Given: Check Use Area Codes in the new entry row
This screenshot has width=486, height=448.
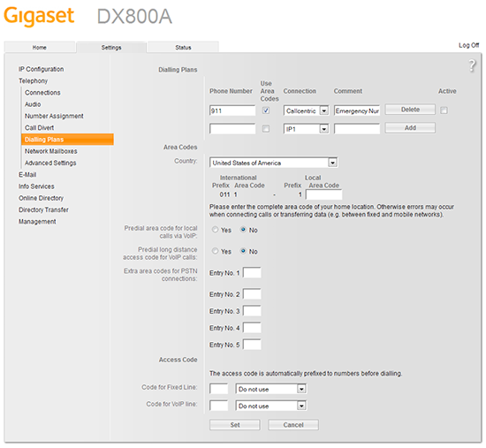Looking at the screenshot, I should (x=266, y=129).
